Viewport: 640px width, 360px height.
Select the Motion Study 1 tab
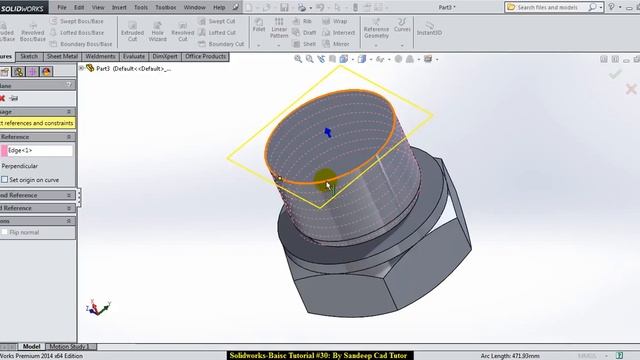click(x=69, y=347)
